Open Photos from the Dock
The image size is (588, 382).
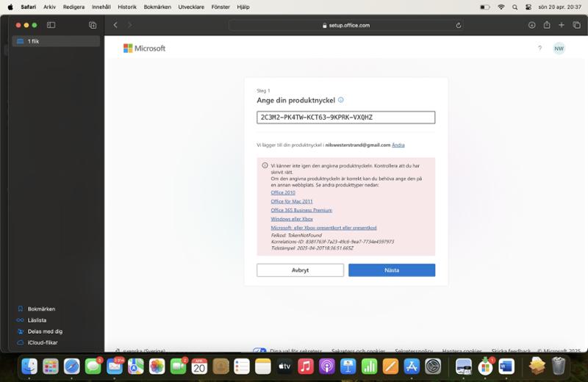pyautogui.click(x=157, y=367)
